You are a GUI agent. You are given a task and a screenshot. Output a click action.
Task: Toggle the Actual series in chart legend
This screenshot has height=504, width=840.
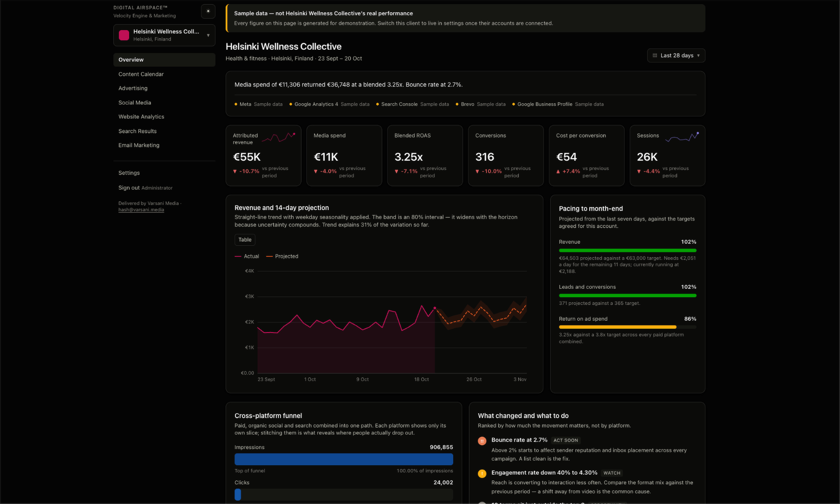coord(247,256)
